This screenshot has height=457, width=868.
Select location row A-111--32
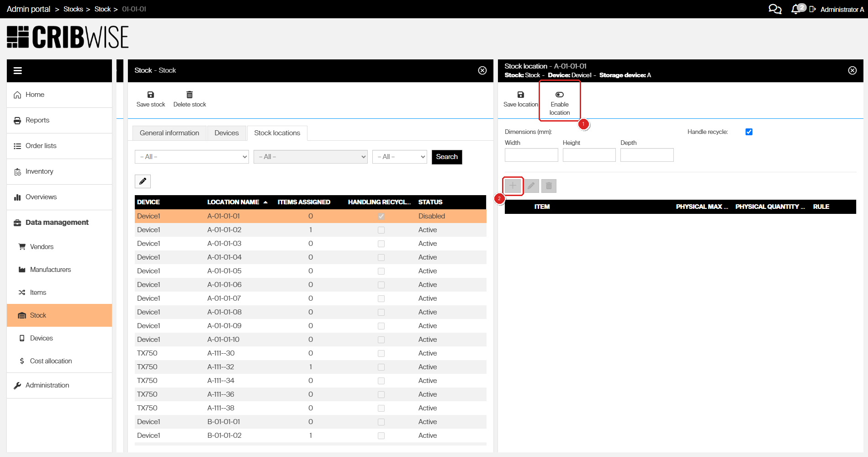(x=311, y=367)
